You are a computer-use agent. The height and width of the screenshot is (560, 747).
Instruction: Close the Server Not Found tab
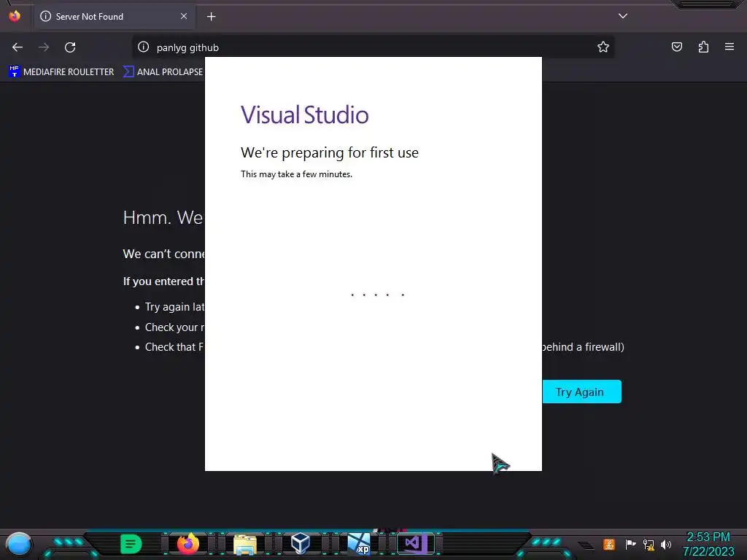183,16
